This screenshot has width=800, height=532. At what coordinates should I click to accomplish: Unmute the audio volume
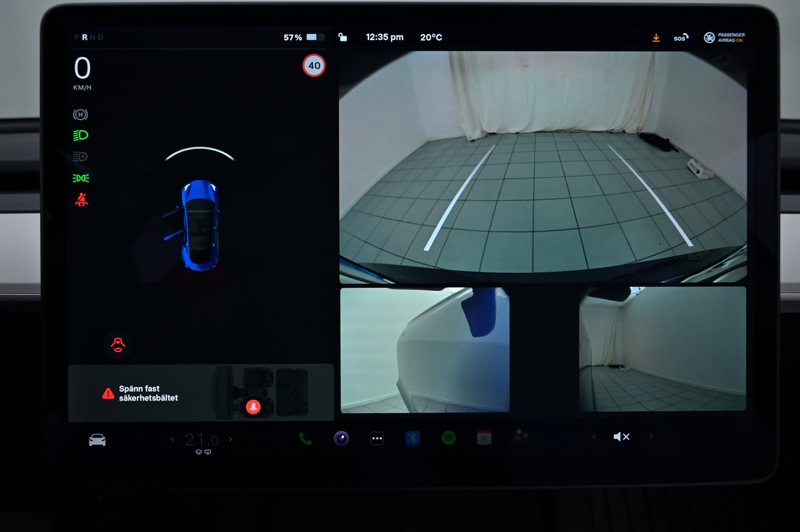point(621,437)
